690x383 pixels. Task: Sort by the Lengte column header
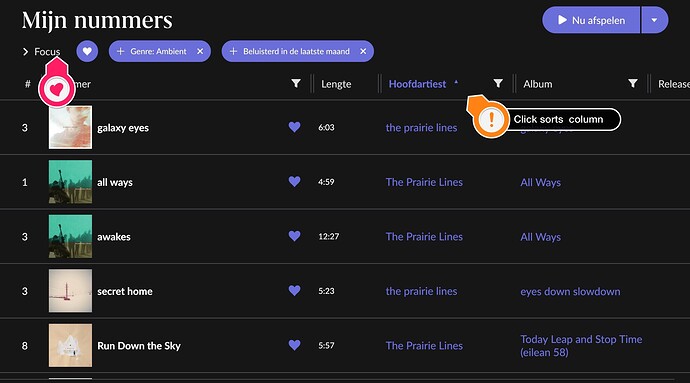tap(336, 84)
